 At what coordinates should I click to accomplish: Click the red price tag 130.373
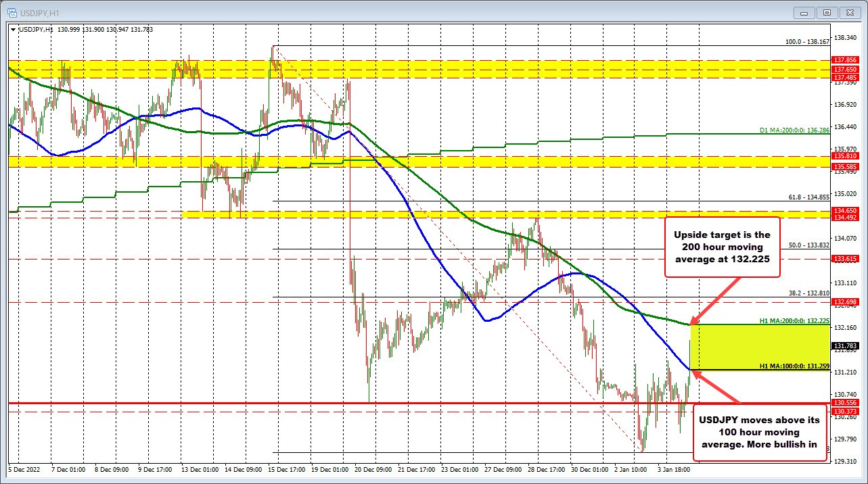pos(846,412)
